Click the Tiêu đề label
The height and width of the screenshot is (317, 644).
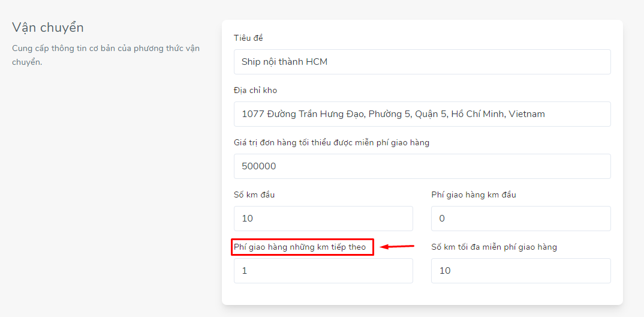(248, 38)
